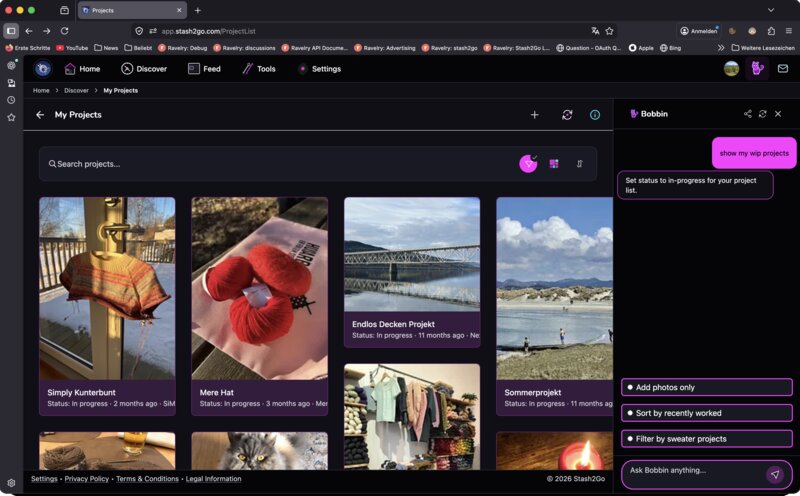Click the sync projects refresh icon
The height and width of the screenshot is (496, 800).
(x=567, y=115)
